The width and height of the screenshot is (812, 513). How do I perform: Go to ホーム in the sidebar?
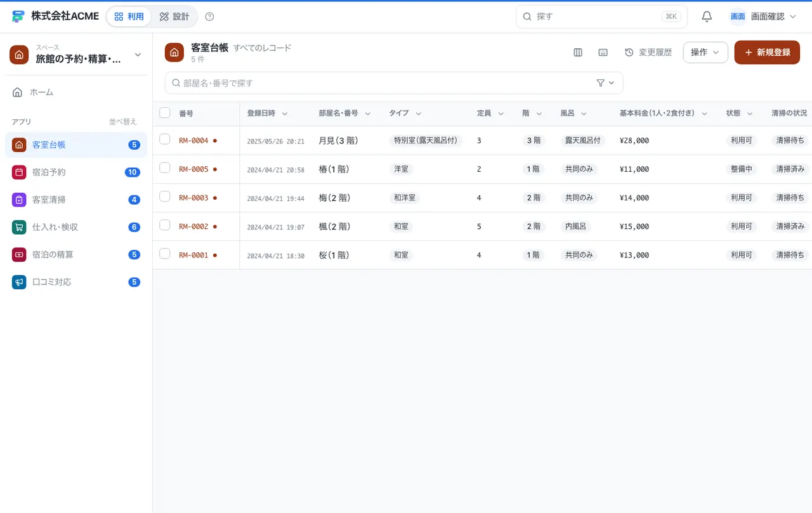76,92
